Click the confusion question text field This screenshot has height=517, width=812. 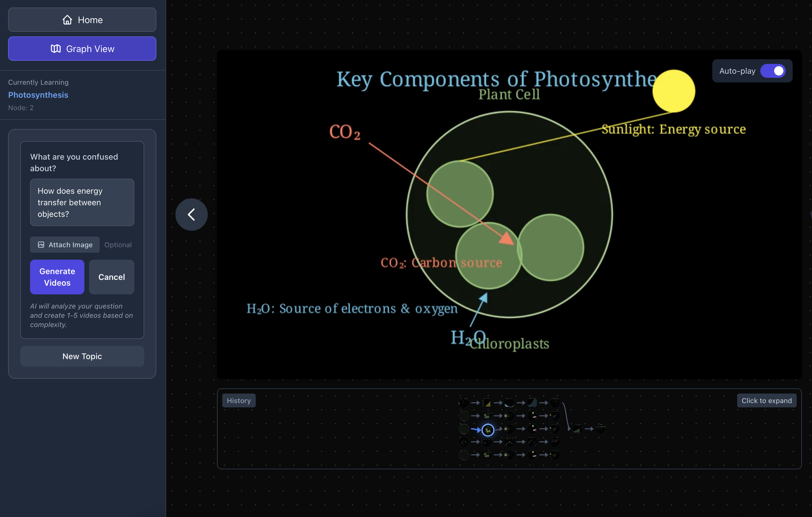click(x=82, y=202)
